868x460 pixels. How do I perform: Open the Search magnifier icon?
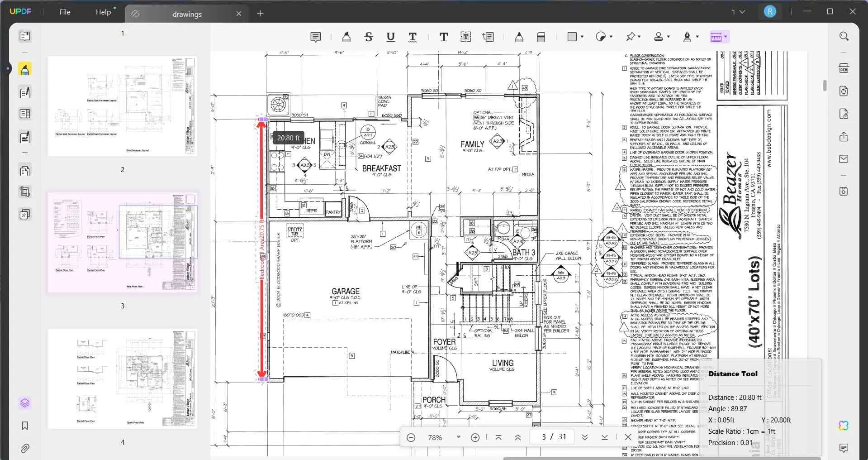844,36
